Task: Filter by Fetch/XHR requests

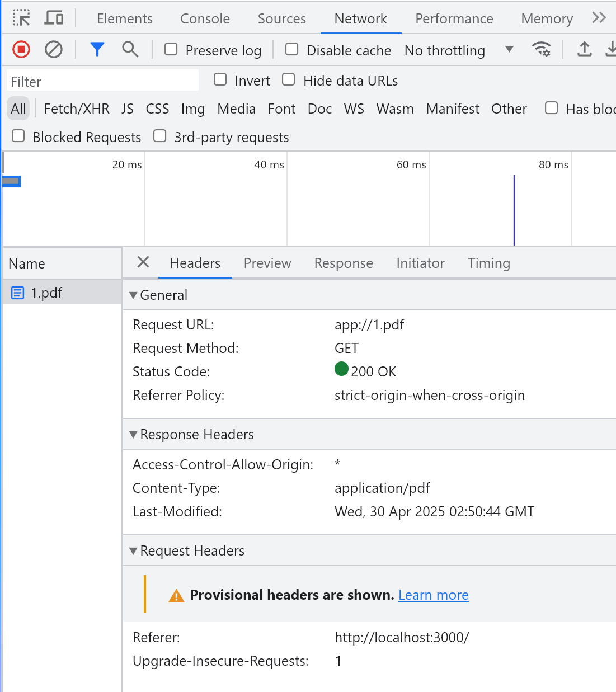Action: click(77, 109)
